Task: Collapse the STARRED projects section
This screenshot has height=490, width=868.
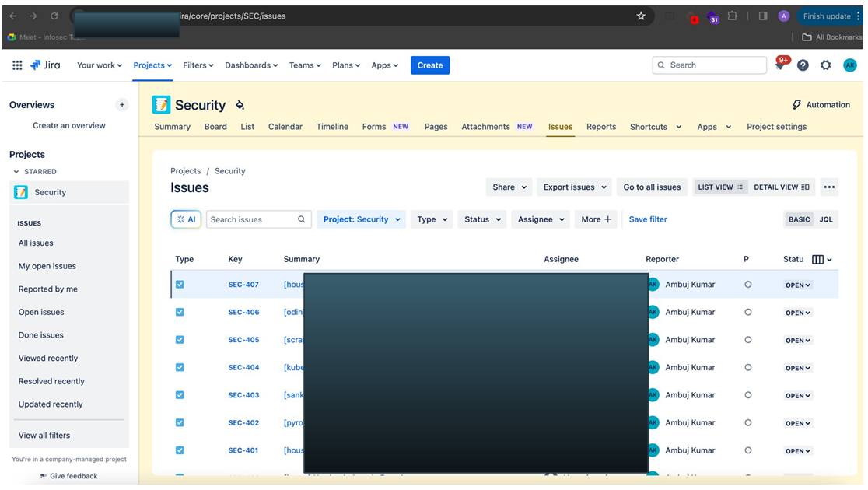Action: (x=16, y=172)
